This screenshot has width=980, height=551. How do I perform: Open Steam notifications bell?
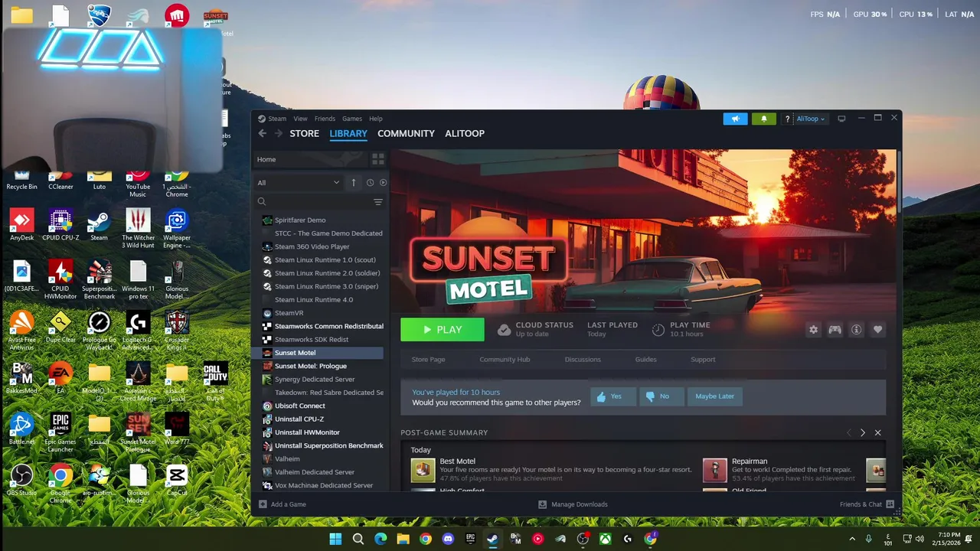(x=763, y=119)
